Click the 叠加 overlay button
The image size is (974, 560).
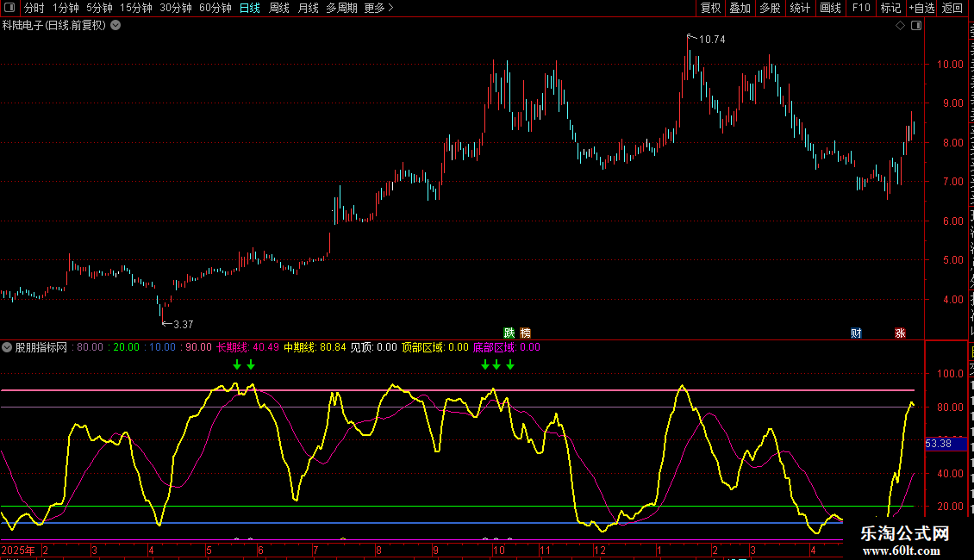(x=740, y=8)
